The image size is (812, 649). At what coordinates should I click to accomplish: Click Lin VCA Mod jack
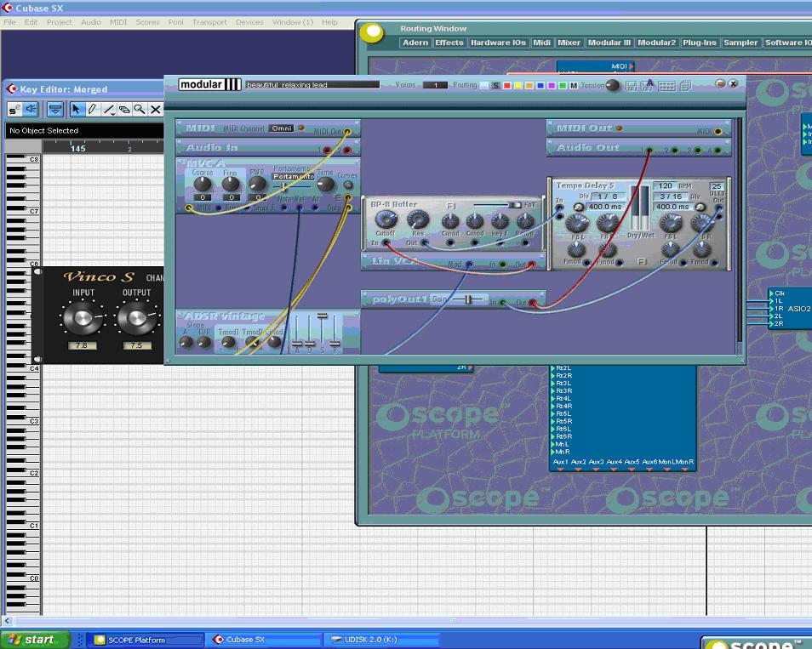469,265
